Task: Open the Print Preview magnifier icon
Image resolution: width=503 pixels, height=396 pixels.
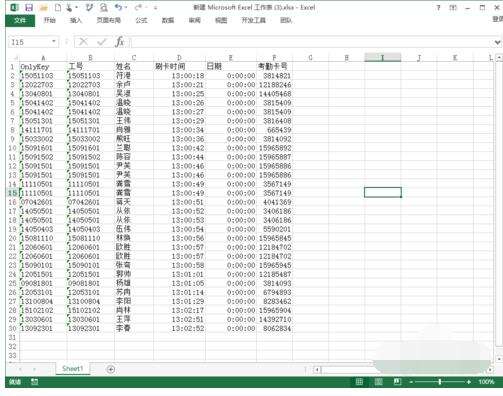Action: point(104,7)
